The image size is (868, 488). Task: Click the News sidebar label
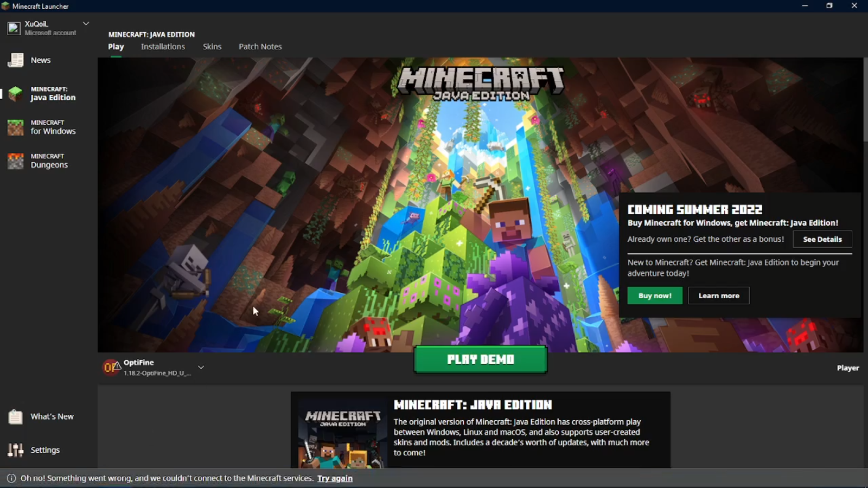pos(41,60)
